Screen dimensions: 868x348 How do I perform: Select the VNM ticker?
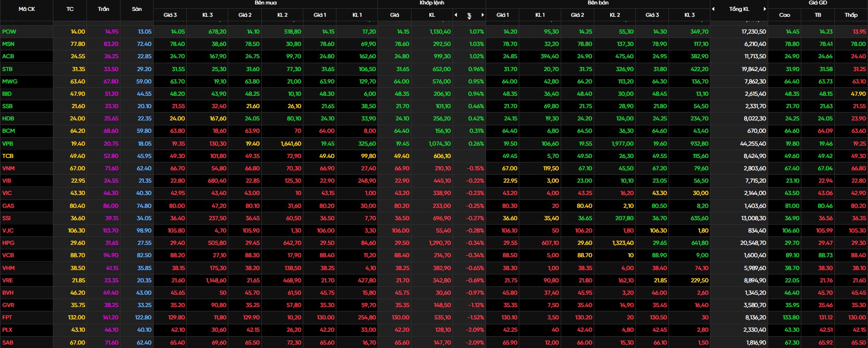8,168
